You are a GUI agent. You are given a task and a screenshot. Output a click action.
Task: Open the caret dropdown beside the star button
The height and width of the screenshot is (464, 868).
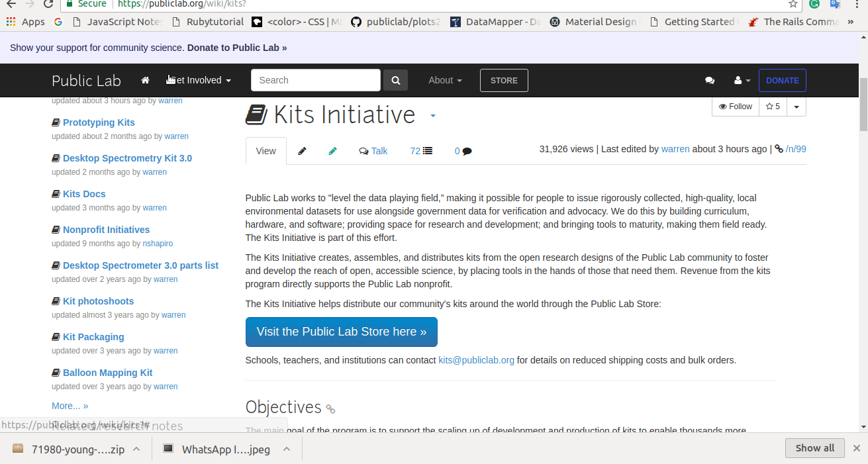coord(796,106)
